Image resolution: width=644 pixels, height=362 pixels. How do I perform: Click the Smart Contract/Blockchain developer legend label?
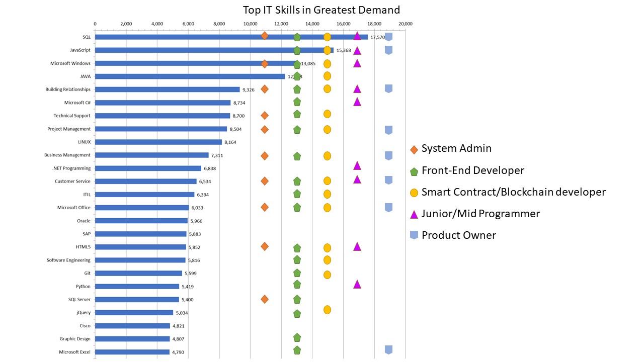pyautogui.click(x=514, y=192)
